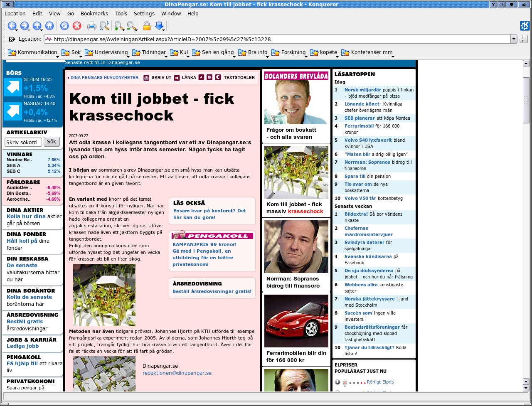The height and width of the screenshot is (406, 532).
Task: Open Find with the magnifier-and-dots icon
Action: point(104,26)
